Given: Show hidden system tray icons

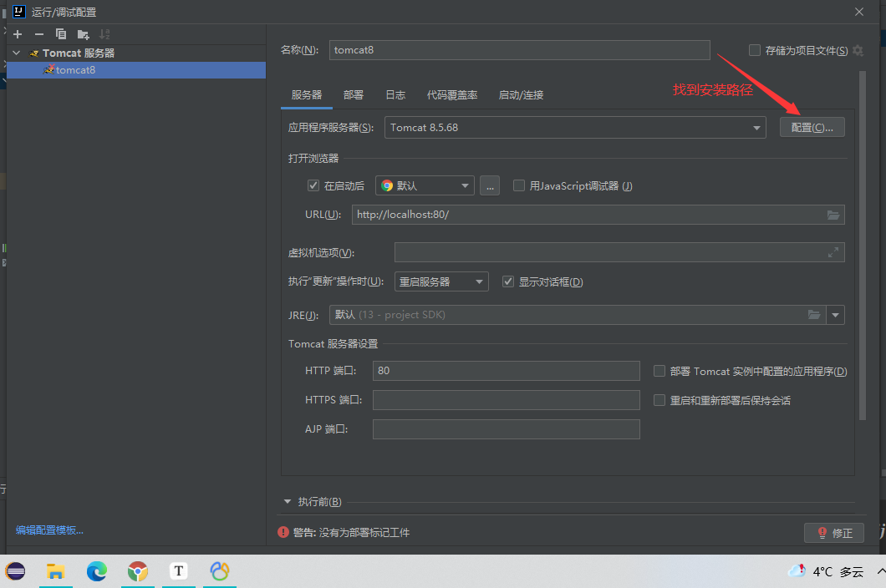Looking at the screenshot, I should [x=880, y=571].
